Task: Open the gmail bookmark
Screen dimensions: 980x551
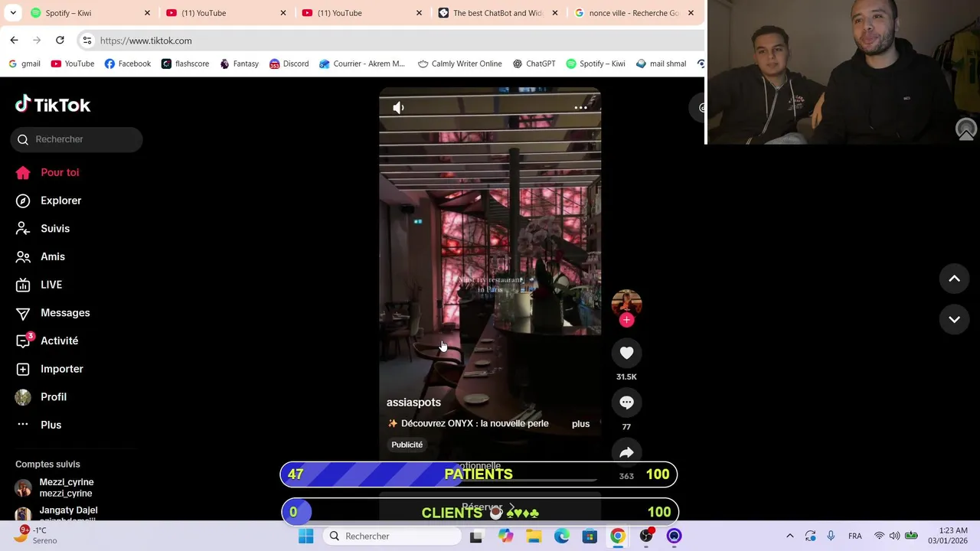Action: pos(24,64)
